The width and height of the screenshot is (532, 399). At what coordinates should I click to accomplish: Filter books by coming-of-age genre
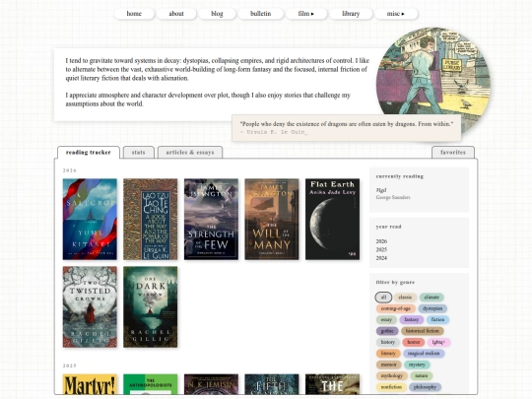pos(396,308)
